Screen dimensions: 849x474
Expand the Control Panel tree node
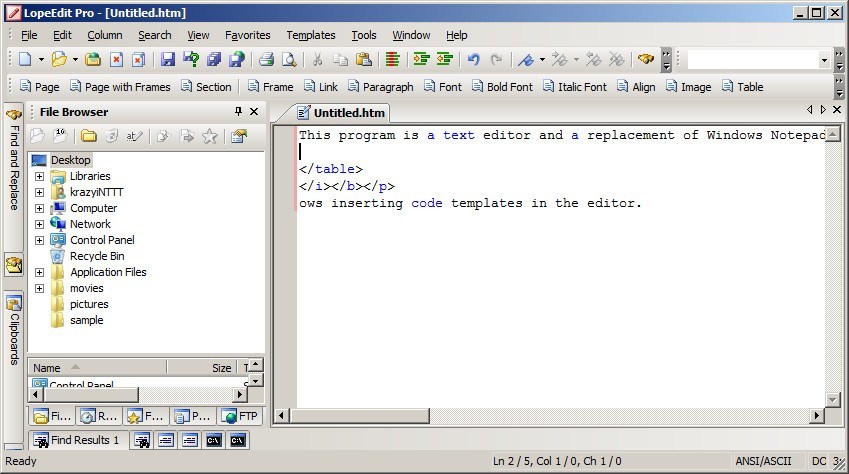(x=40, y=240)
